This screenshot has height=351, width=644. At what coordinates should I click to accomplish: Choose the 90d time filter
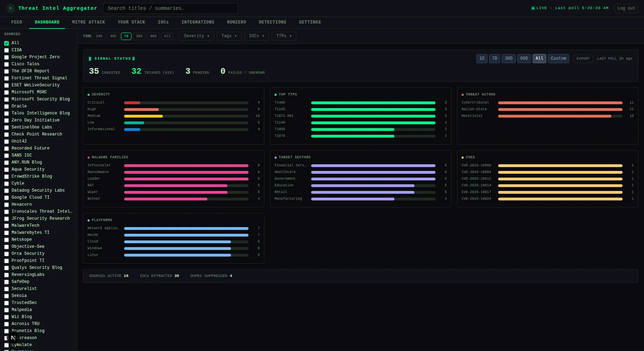153,36
